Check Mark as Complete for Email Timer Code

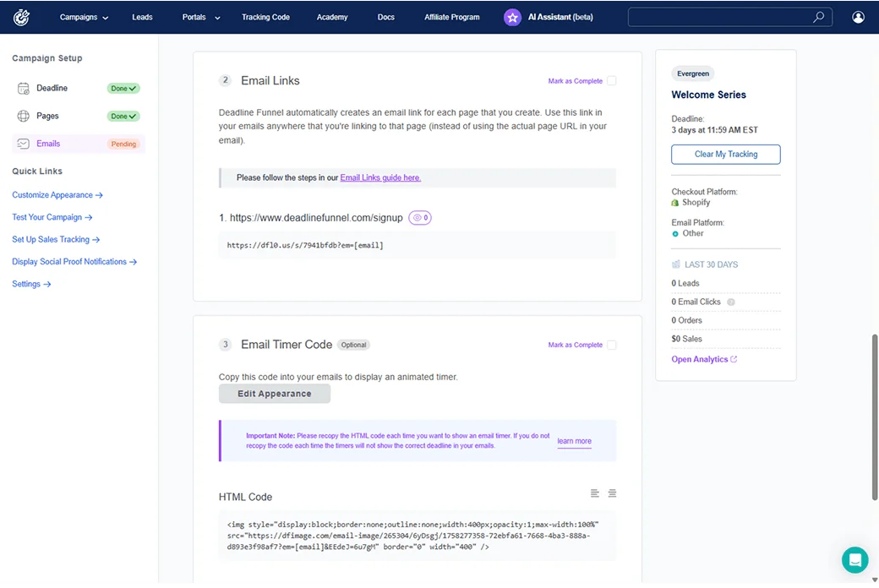pyautogui.click(x=612, y=345)
